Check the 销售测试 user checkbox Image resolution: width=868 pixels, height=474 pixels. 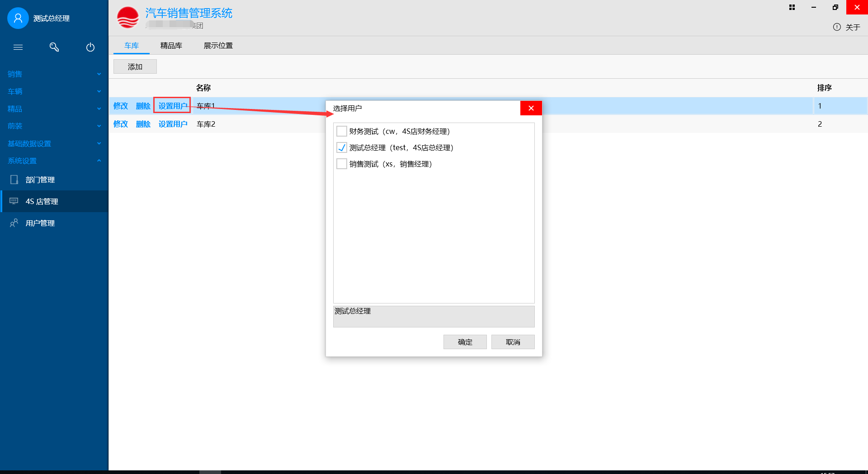(342, 164)
